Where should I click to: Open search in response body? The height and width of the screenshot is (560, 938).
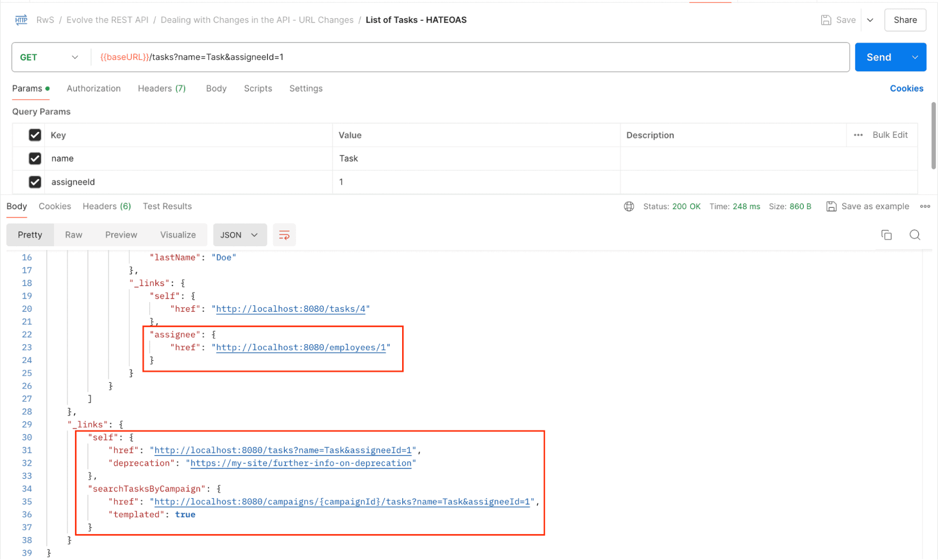point(915,235)
